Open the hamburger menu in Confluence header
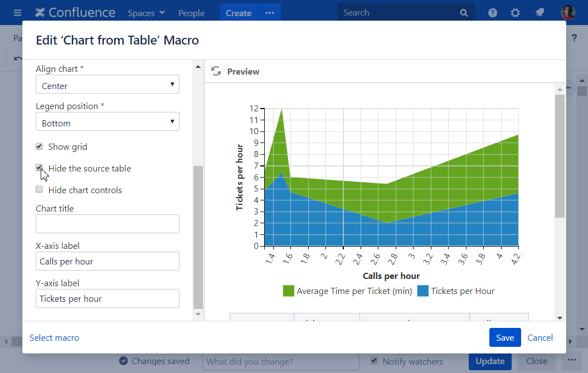 click(17, 13)
